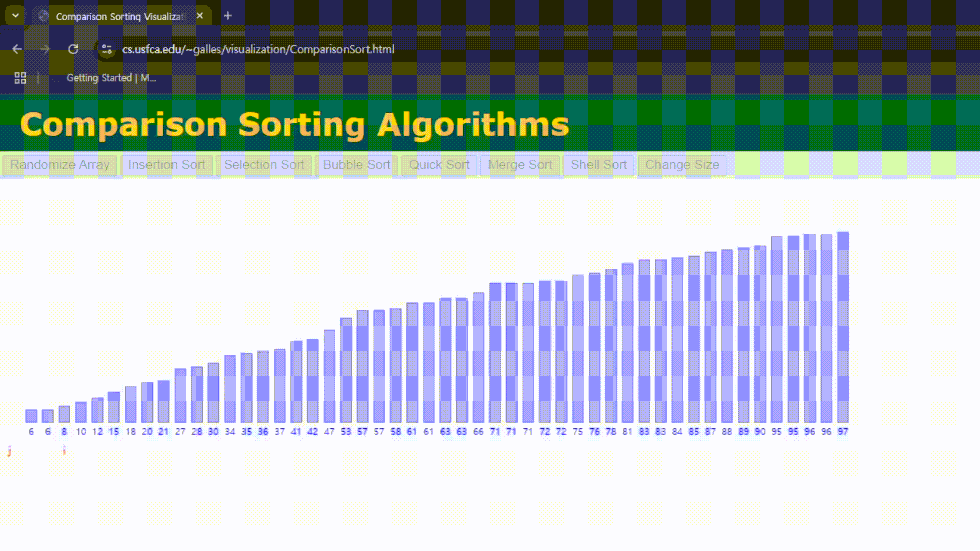Click the Merge Sort button
Viewport: 980px width, 551px height.
[520, 165]
